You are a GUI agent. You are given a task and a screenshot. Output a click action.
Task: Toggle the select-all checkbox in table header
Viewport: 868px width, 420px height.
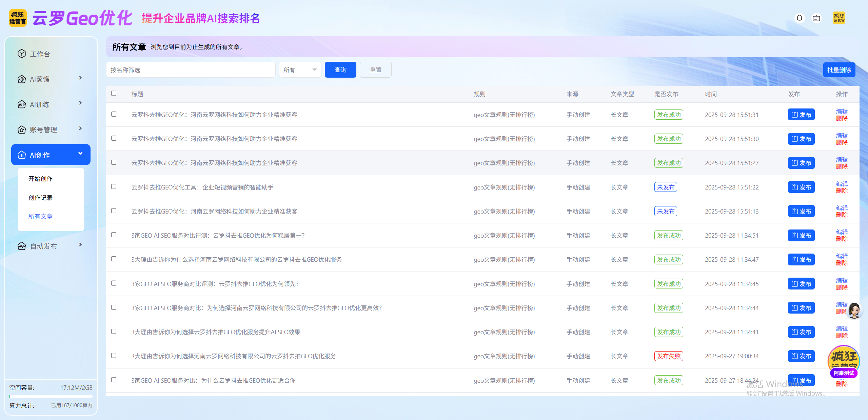[x=114, y=93]
